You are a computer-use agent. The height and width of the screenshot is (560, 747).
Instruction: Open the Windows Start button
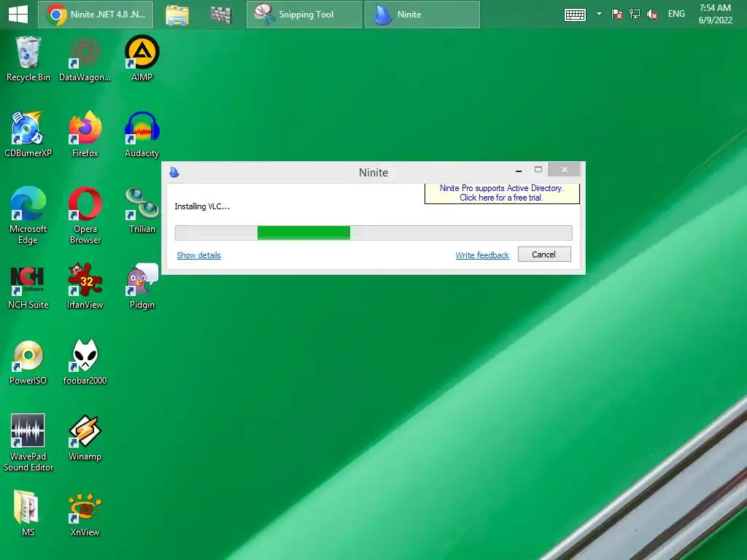18,14
